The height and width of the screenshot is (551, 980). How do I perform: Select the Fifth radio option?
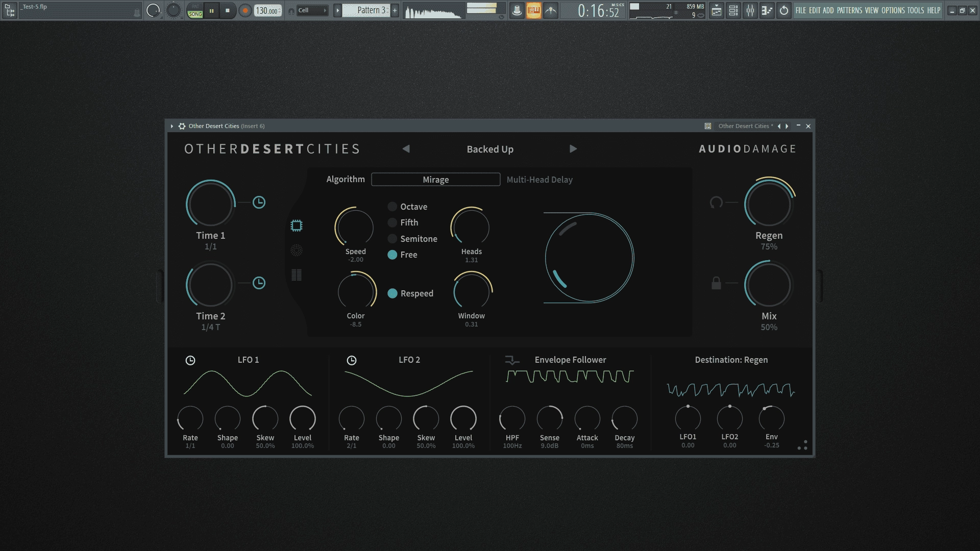[x=393, y=222]
